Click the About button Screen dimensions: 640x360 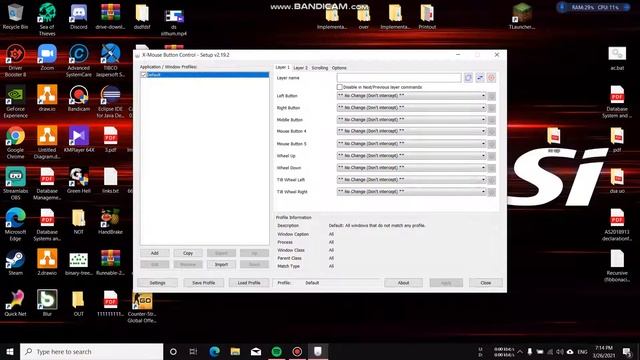(403, 283)
